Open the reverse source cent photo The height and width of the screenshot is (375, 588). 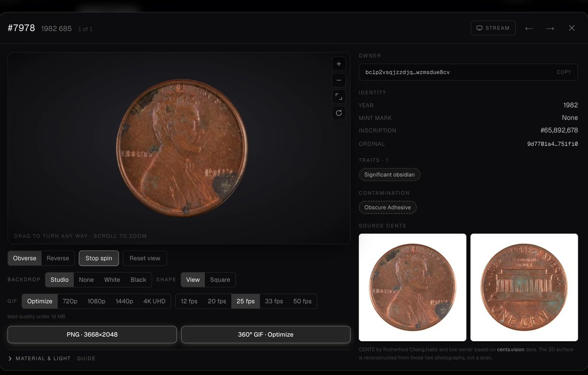[524, 287]
